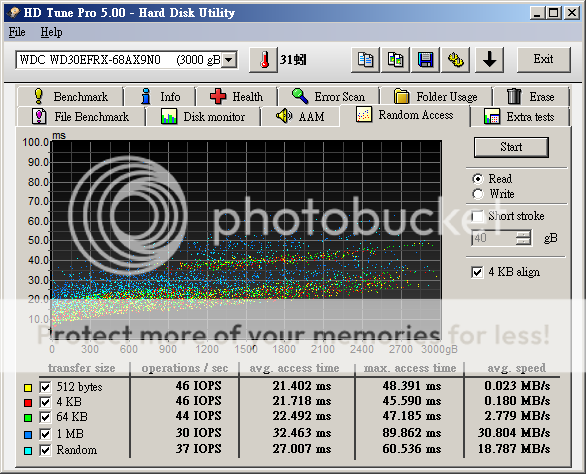
Task: Select the Write radio button
Action: (x=478, y=194)
